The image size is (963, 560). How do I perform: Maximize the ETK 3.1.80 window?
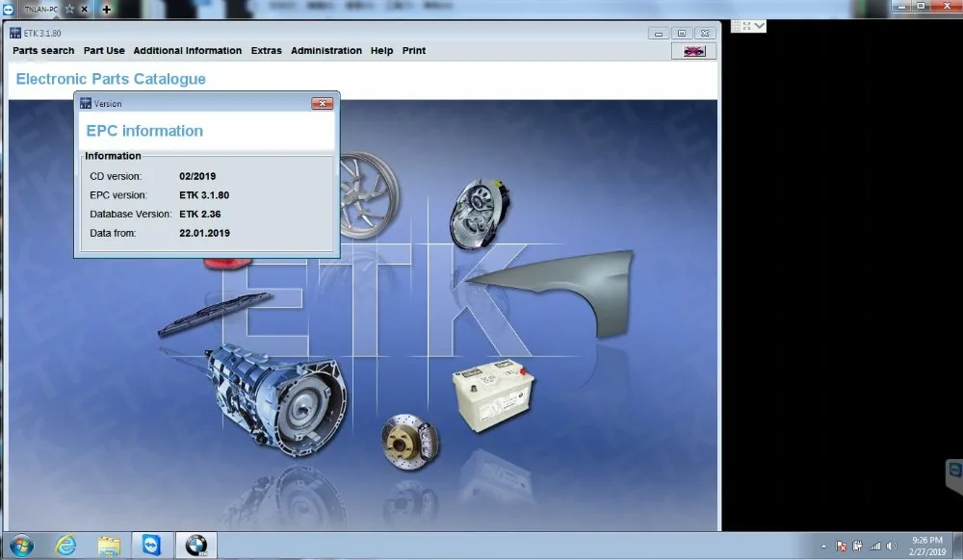pos(682,34)
